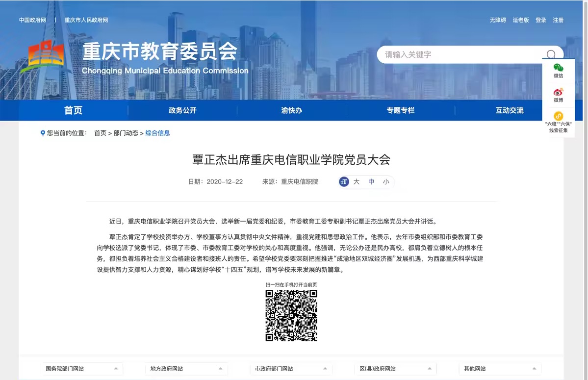Screen dimensions: 588x380
Task: Click the location pin icon in breadcrumb
Action: (x=43, y=133)
